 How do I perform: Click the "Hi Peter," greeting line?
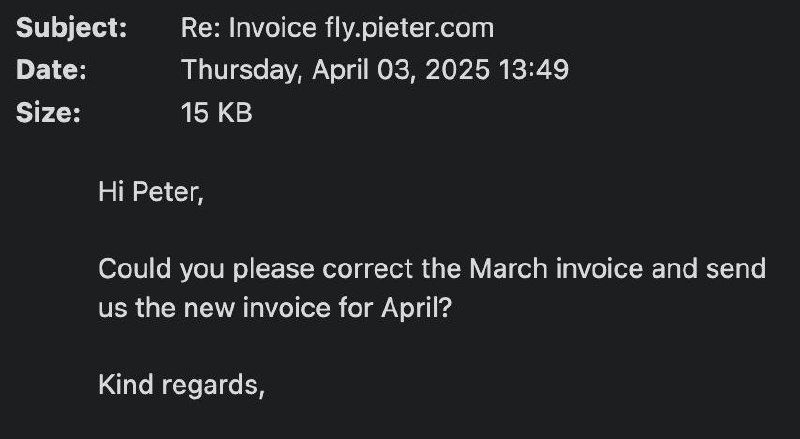[150, 190]
